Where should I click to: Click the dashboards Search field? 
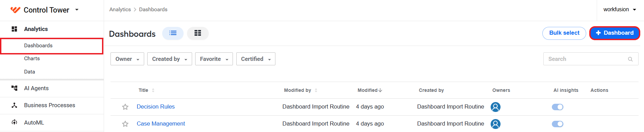pos(591,59)
